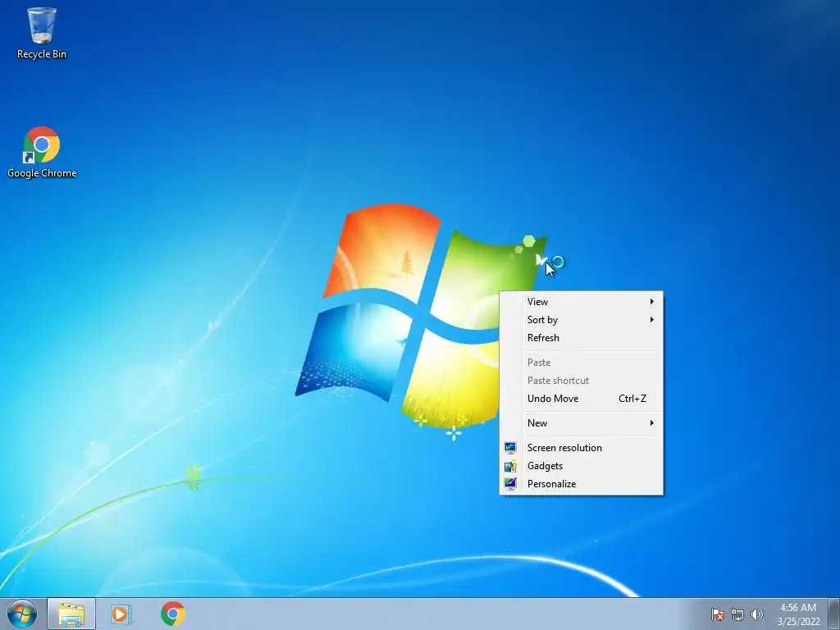Launch Windows Media Player from taskbar

click(121, 614)
